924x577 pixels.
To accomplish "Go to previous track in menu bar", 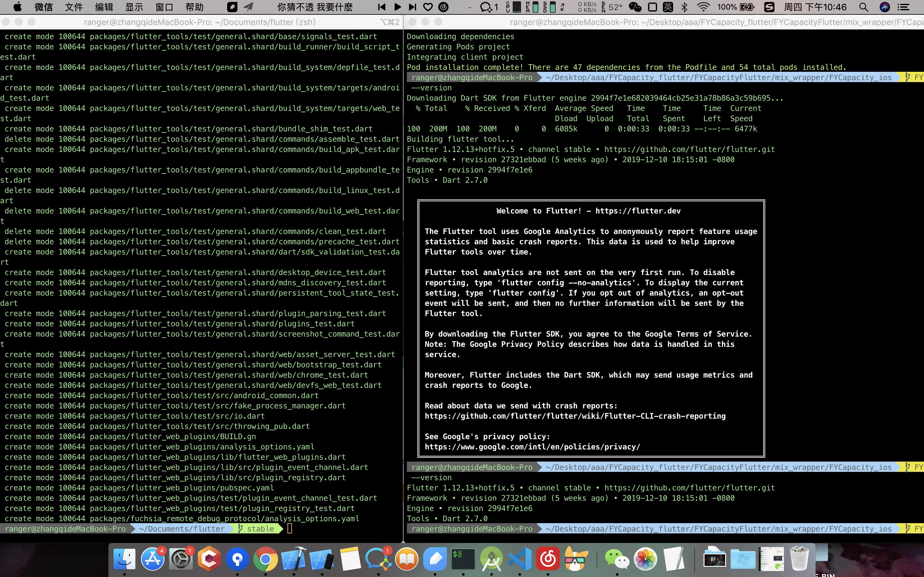I will 381,7.
